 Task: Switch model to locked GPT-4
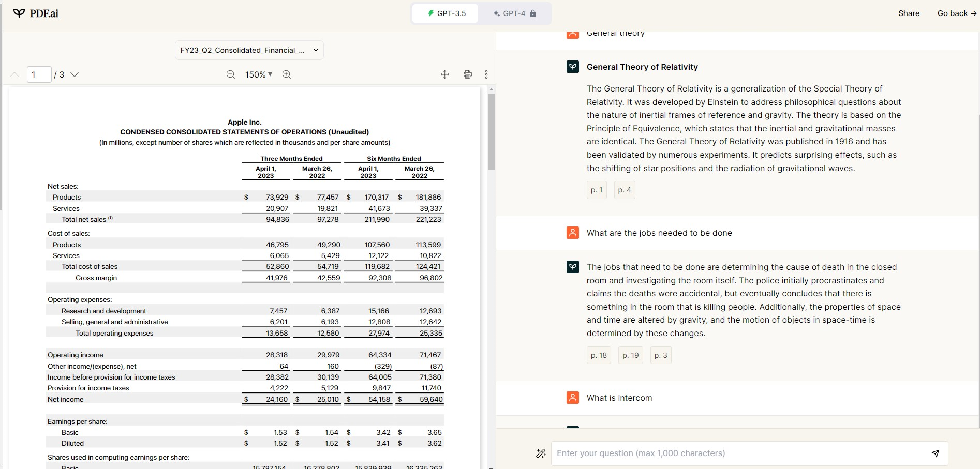pos(514,13)
